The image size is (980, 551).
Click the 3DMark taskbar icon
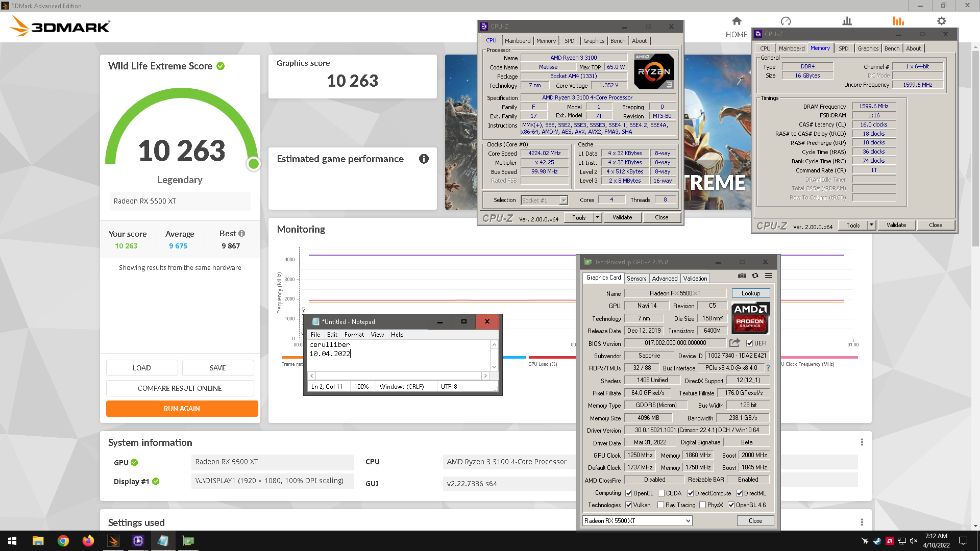[113, 541]
